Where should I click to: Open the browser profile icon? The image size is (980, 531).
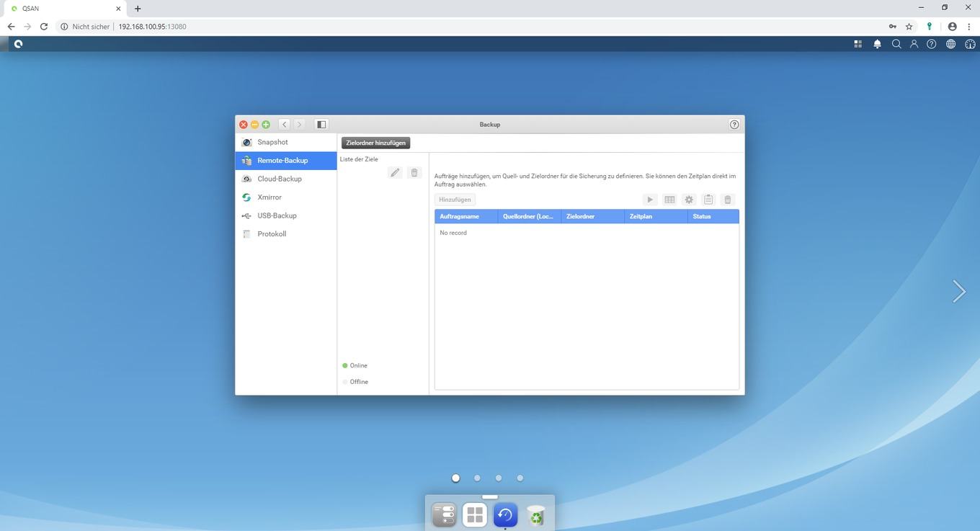click(x=952, y=27)
